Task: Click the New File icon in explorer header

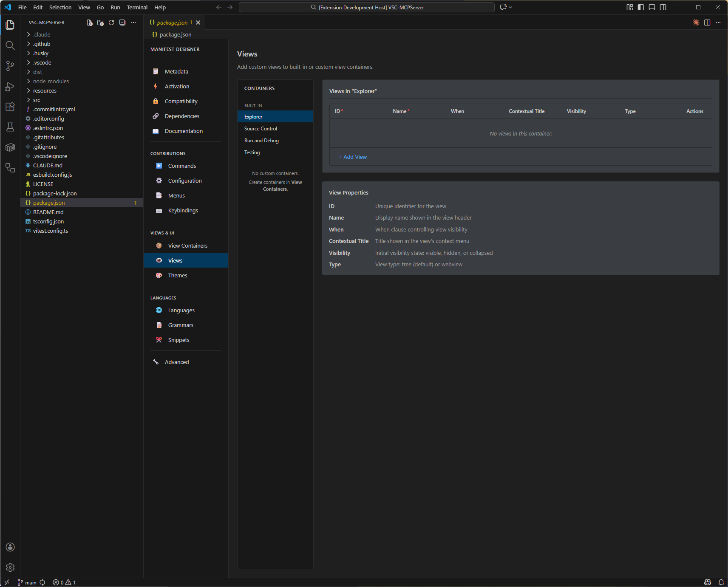Action: [90, 23]
